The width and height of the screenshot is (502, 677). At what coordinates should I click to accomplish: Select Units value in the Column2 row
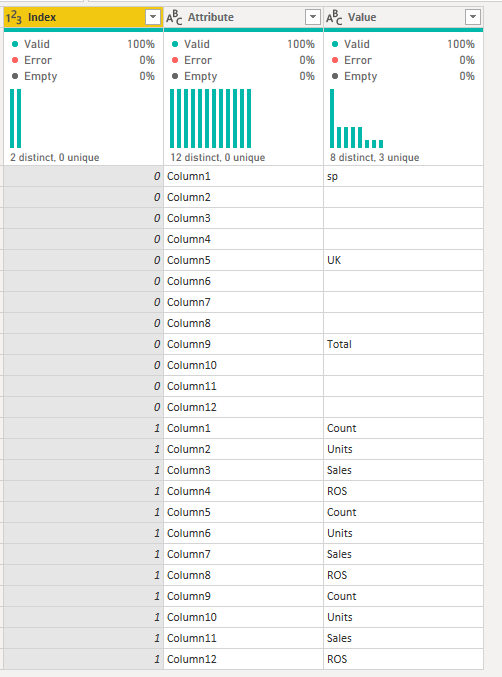[x=404, y=449]
